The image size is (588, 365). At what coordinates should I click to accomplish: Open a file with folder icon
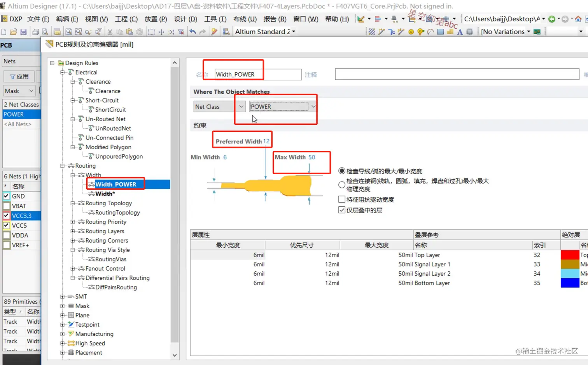tap(14, 32)
